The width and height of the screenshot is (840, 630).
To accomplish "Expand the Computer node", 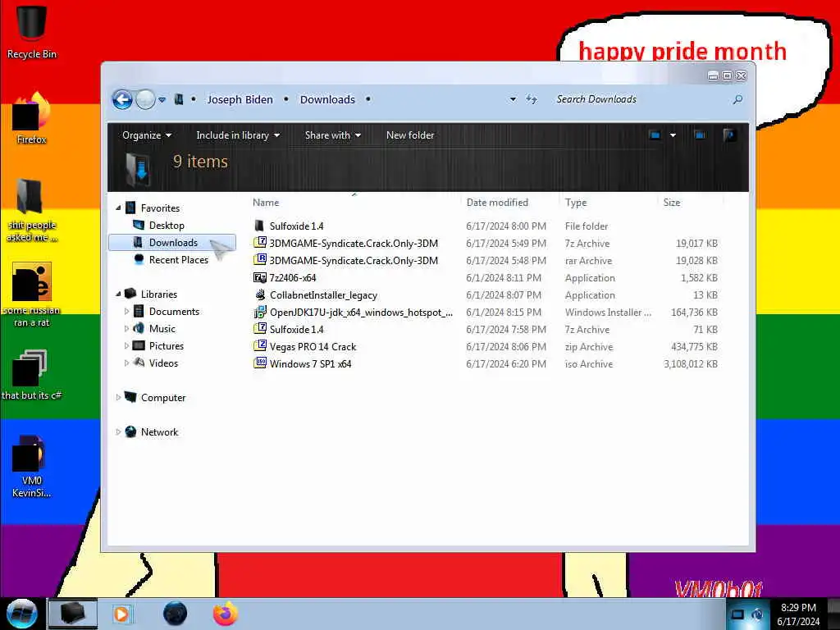I will 118,398.
